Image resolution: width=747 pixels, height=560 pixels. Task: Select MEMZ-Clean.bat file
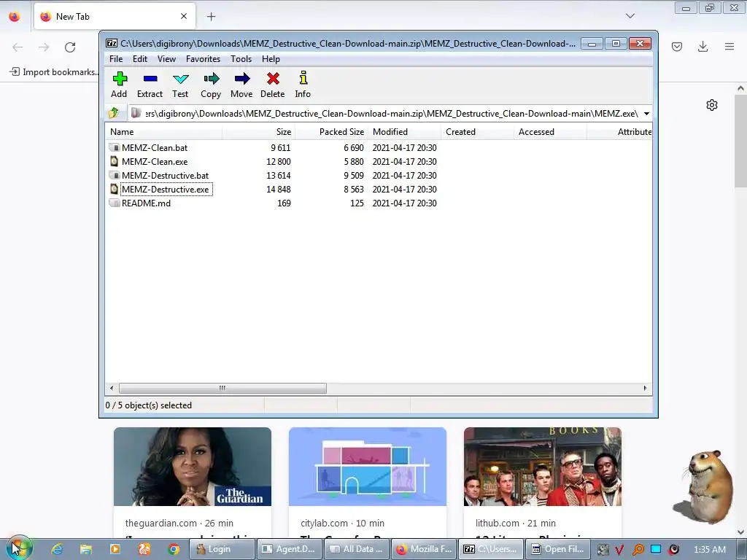(155, 147)
